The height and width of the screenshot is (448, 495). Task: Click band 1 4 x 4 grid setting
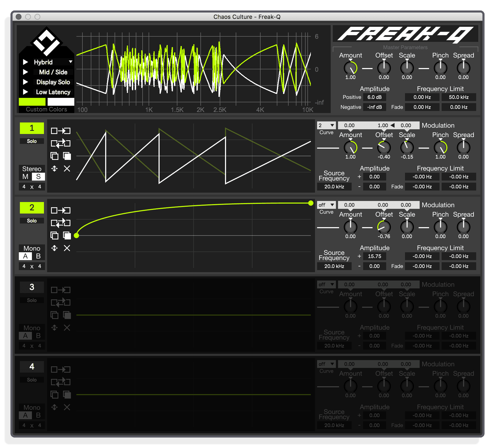[x=32, y=187]
